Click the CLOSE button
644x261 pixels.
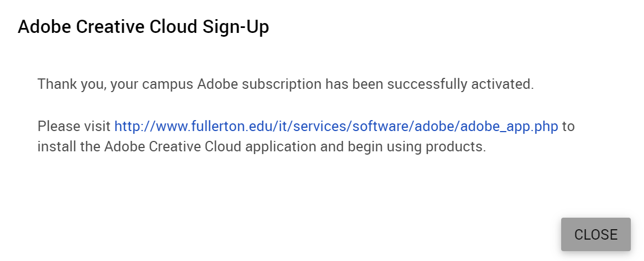596,234
